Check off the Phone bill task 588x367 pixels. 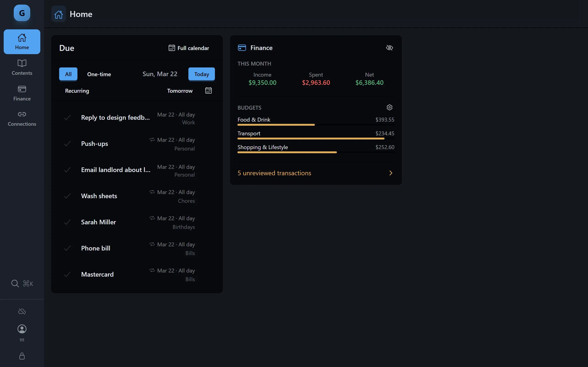pyautogui.click(x=67, y=248)
